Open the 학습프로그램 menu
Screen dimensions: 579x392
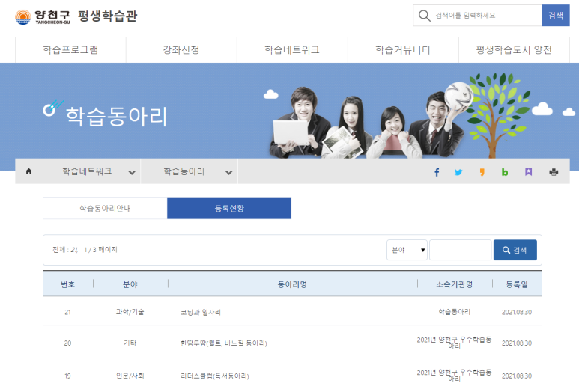[x=70, y=50]
